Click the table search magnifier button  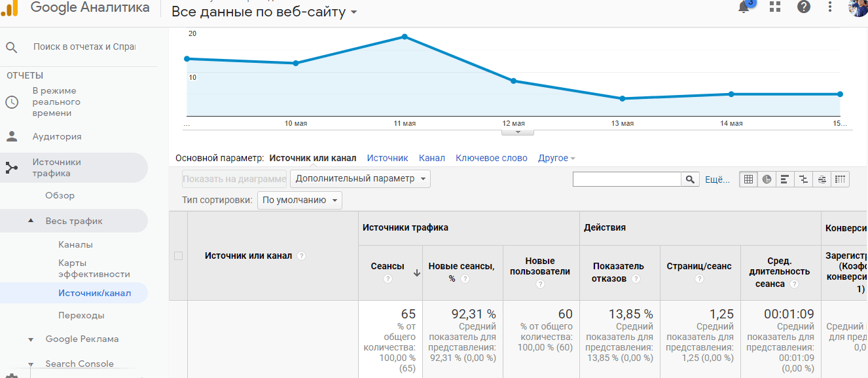pyautogui.click(x=690, y=180)
